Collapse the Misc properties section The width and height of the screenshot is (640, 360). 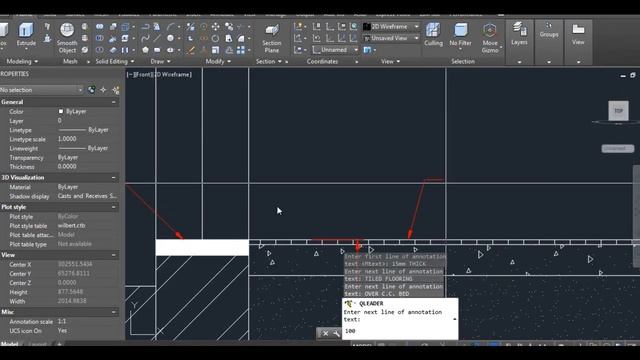113,312
